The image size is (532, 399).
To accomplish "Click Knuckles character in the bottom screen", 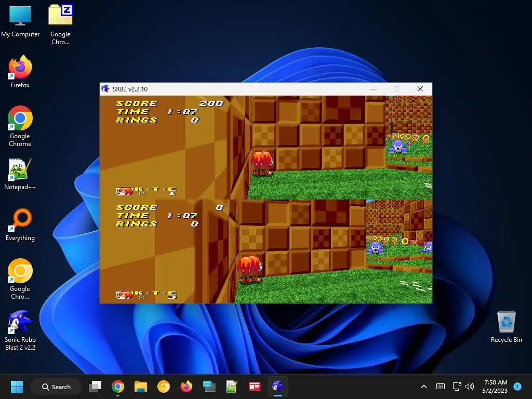I will click(x=250, y=270).
